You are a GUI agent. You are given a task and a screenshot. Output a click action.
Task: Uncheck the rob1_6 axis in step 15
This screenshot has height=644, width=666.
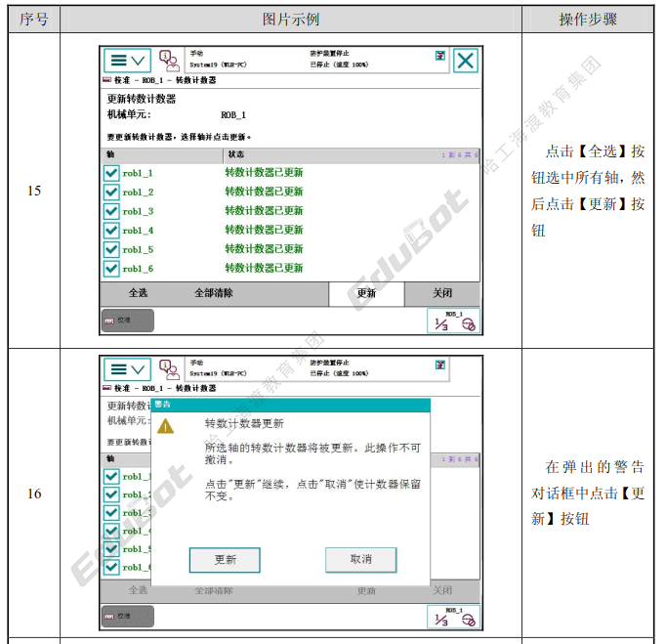(111, 269)
